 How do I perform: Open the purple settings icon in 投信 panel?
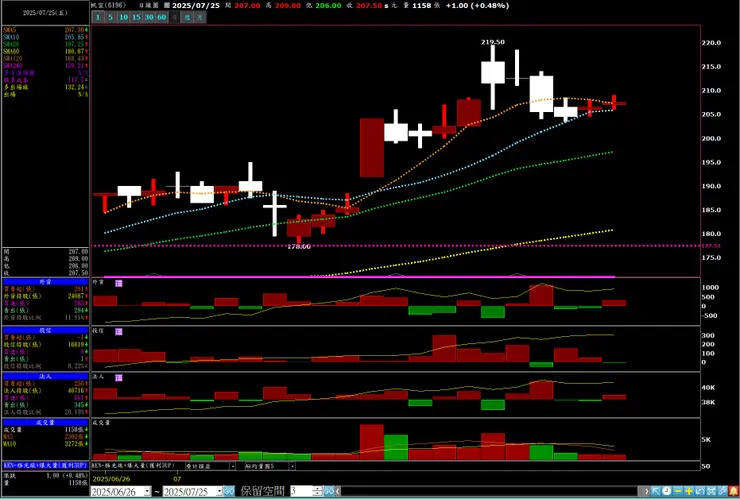[119, 332]
